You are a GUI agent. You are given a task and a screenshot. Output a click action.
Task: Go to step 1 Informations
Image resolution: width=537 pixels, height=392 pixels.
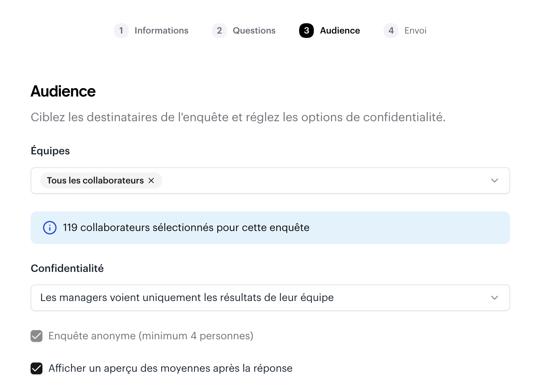click(151, 31)
